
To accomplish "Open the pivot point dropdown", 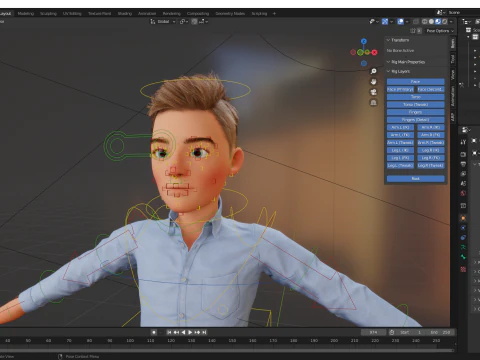I will click(184, 22).
